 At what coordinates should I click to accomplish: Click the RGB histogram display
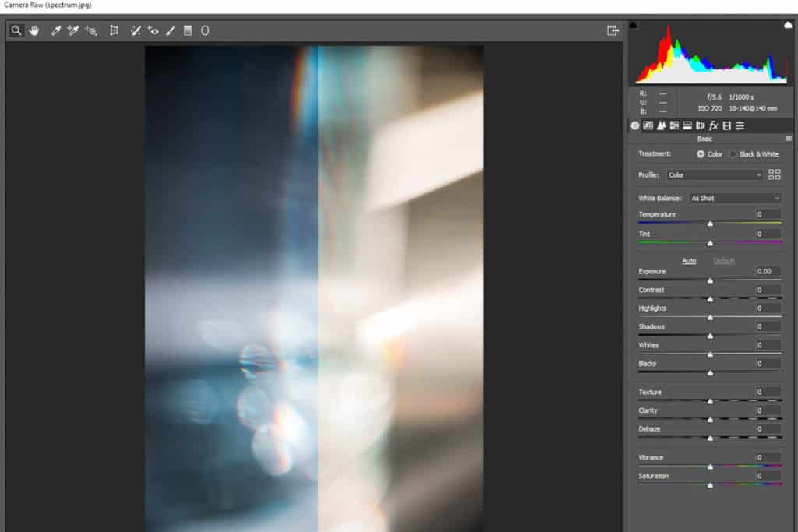click(x=711, y=52)
